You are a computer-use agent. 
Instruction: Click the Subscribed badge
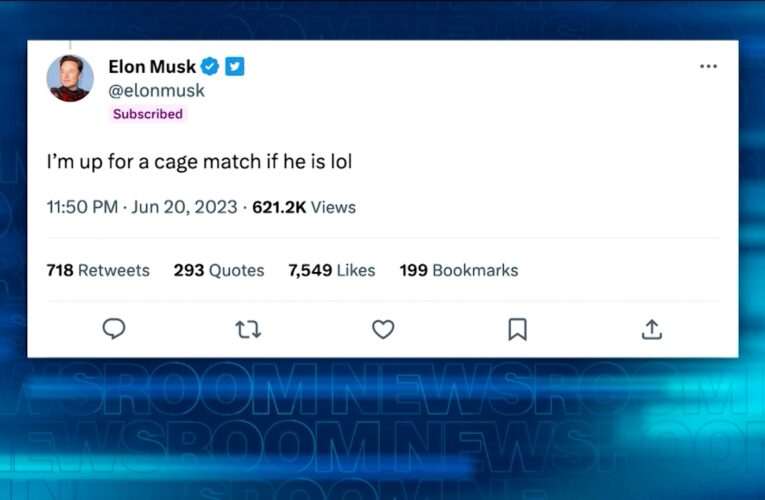pyautogui.click(x=148, y=114)
